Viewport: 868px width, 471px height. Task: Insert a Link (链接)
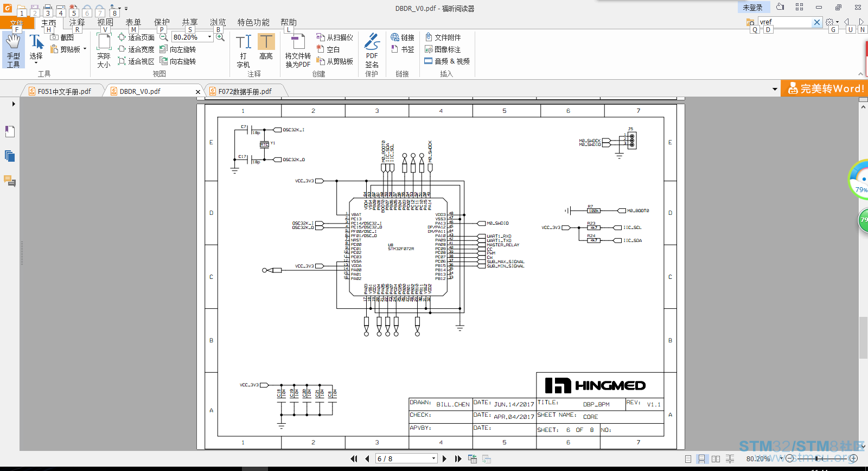pos(403,37)
